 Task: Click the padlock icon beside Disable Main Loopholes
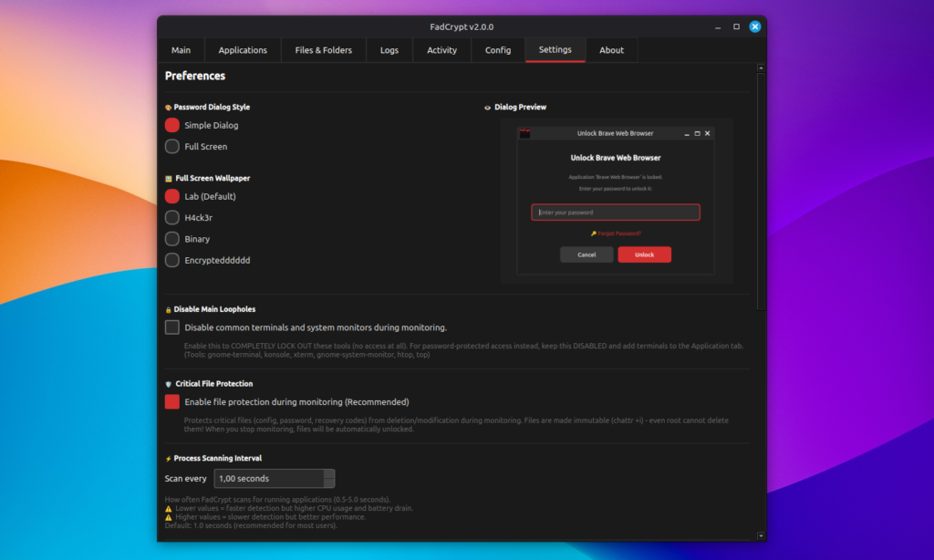169,310
